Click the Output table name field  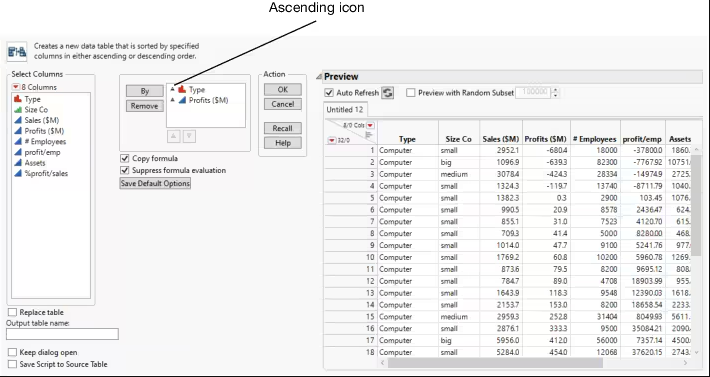pyautogui.click(x=62, y=334)
